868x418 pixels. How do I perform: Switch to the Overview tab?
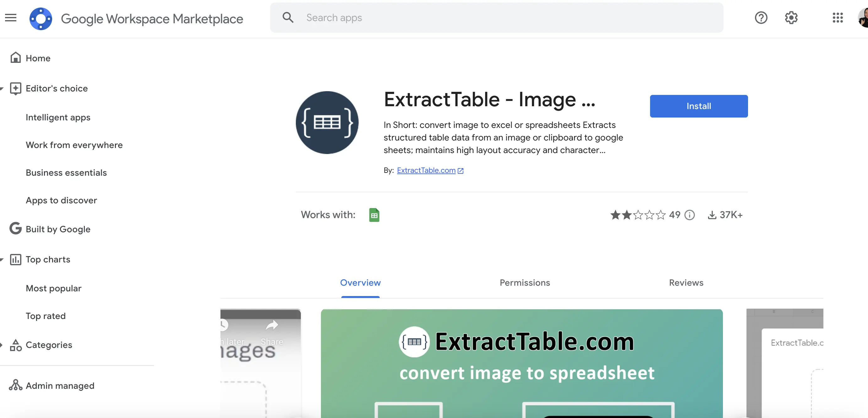360,283
